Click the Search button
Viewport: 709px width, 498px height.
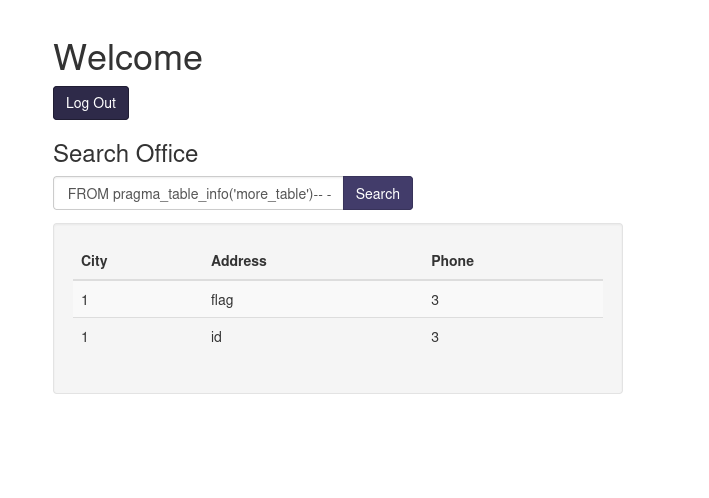click(378, 193)
